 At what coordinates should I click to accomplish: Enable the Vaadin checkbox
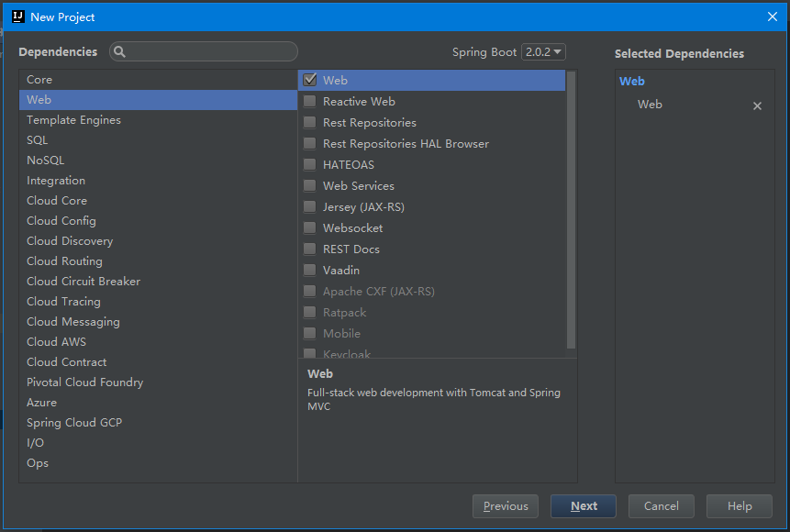(310, 271)
